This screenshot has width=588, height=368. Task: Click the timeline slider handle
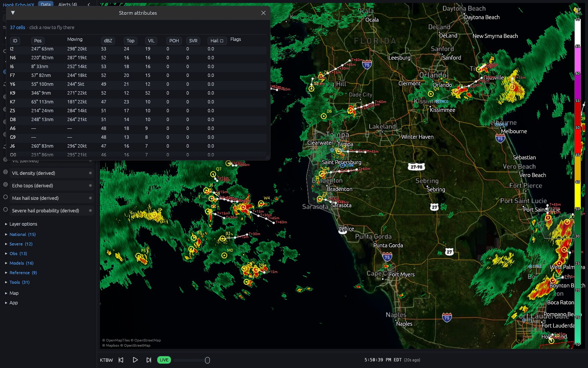click(207, 360)
